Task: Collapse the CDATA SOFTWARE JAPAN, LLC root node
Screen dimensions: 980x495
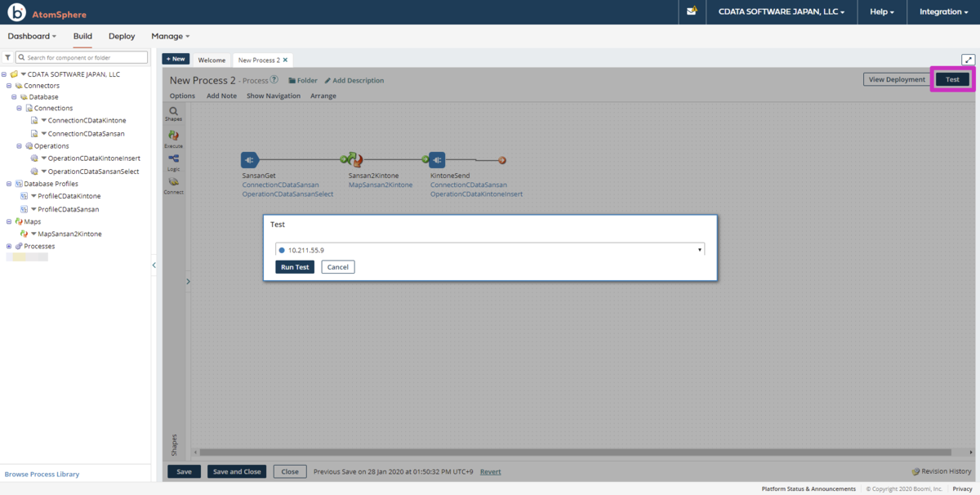Action: tap(4, 74)
